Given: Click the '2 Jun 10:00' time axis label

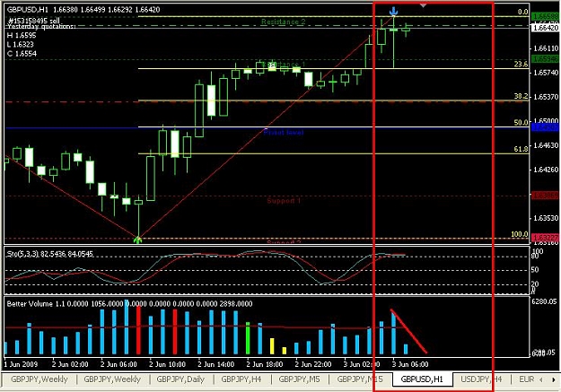Looking at the screenshot, I should [x=168, y=364].
